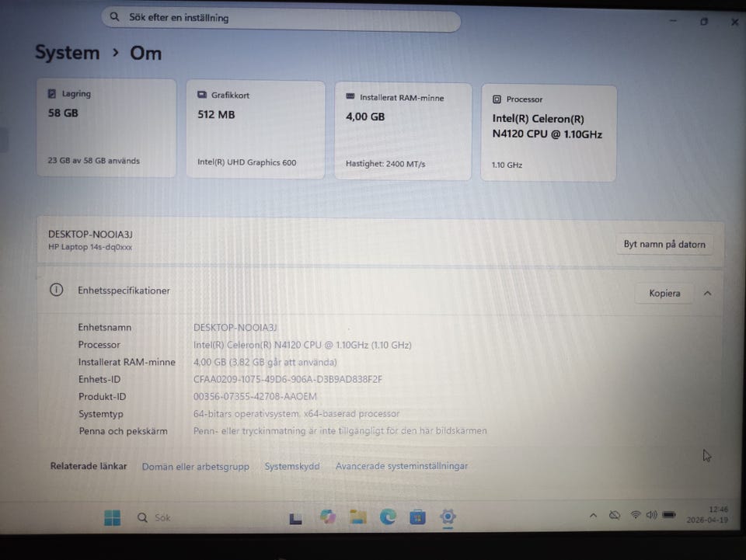
Task: Focus the Sök efter en inställning field
Action: click(281, 19)
